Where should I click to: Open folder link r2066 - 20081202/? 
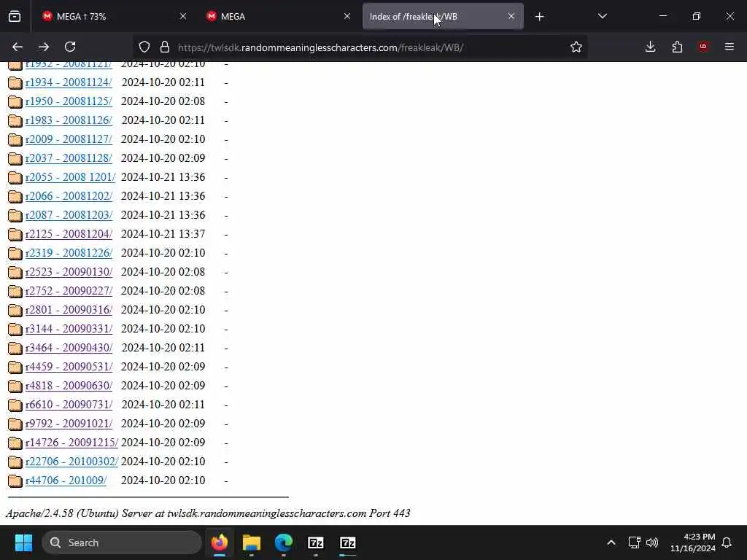[x=69, y=196]
